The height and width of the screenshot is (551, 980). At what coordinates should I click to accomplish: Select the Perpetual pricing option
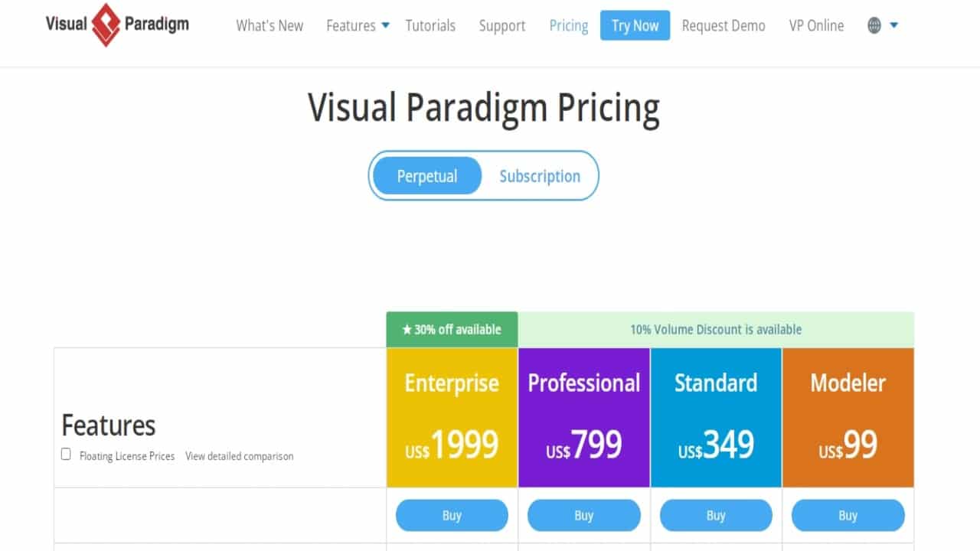(x=427, y=176)
